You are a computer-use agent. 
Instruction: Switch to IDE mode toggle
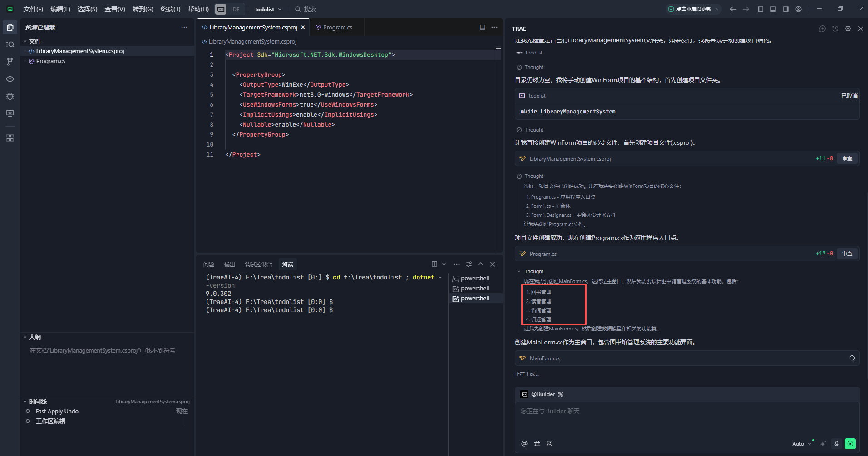point(235,9)
